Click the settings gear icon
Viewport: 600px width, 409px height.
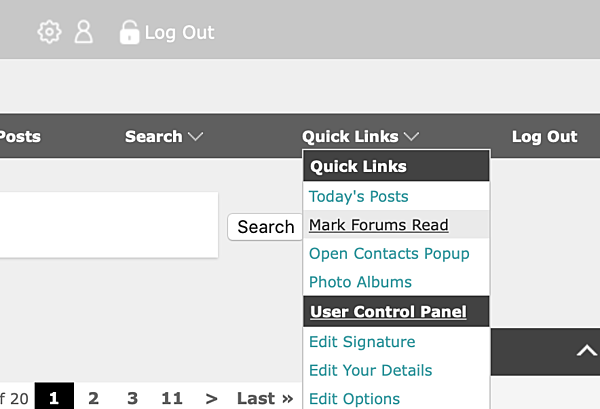[49, 32]
